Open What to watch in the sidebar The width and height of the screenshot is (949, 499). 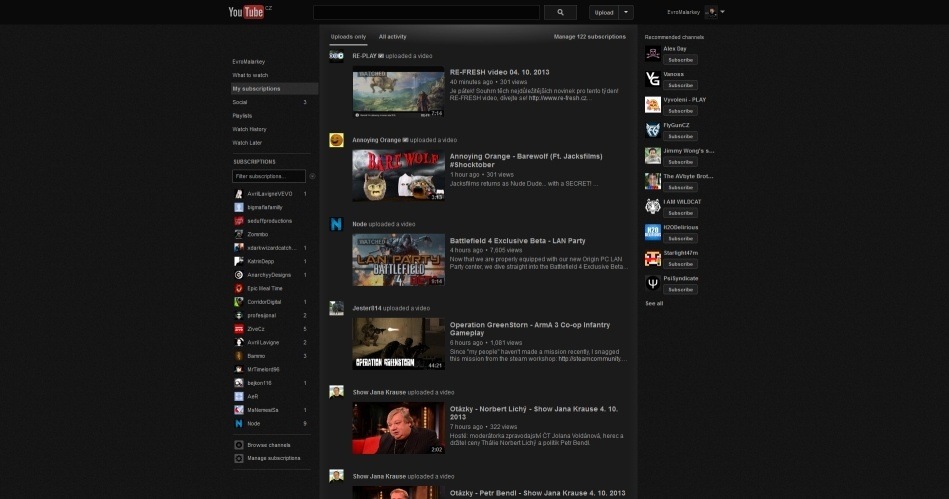(x=250, y=75)
